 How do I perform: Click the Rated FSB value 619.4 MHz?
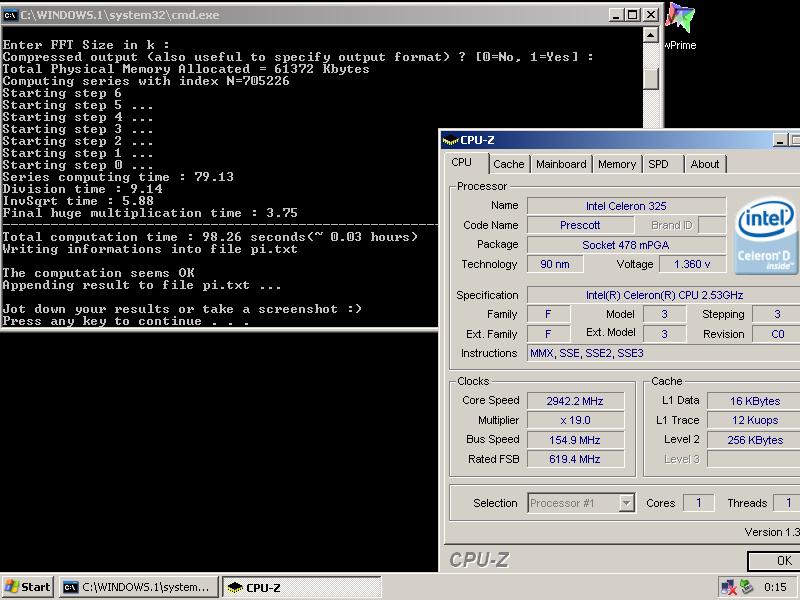[575, 459]
